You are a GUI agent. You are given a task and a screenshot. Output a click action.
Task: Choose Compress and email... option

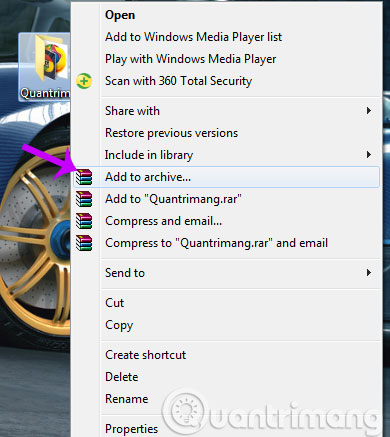(227, 221)
